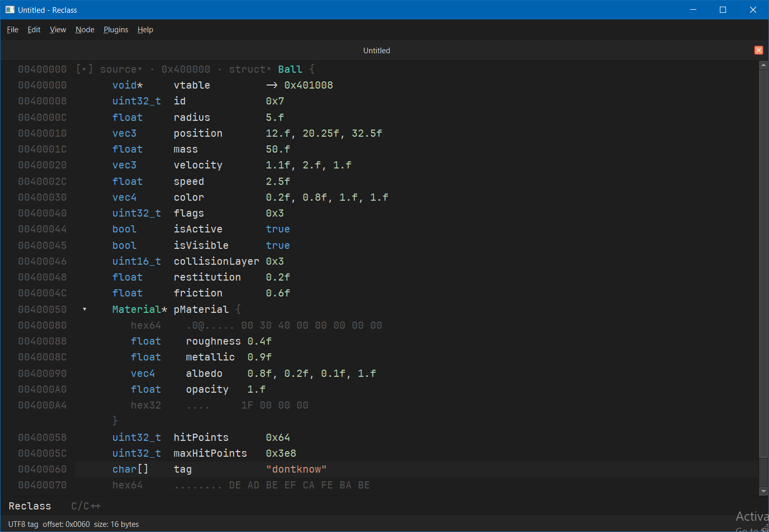Switch to the Reclass view tab
This screenshot has width=769, height=532.
coord(30,506)
